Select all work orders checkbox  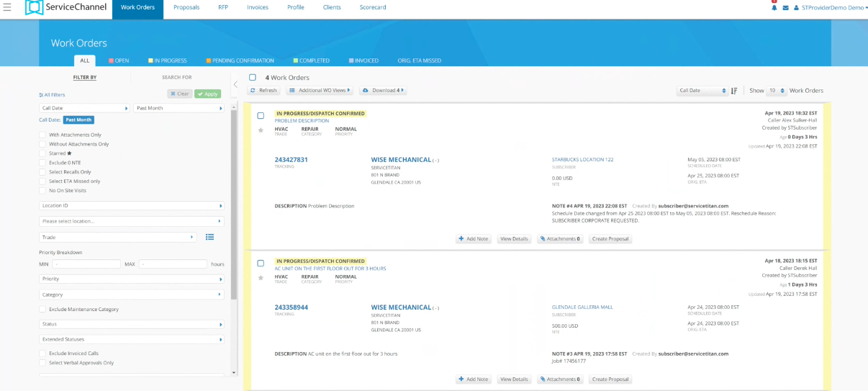pyautogui.click(x=253, y=77)
